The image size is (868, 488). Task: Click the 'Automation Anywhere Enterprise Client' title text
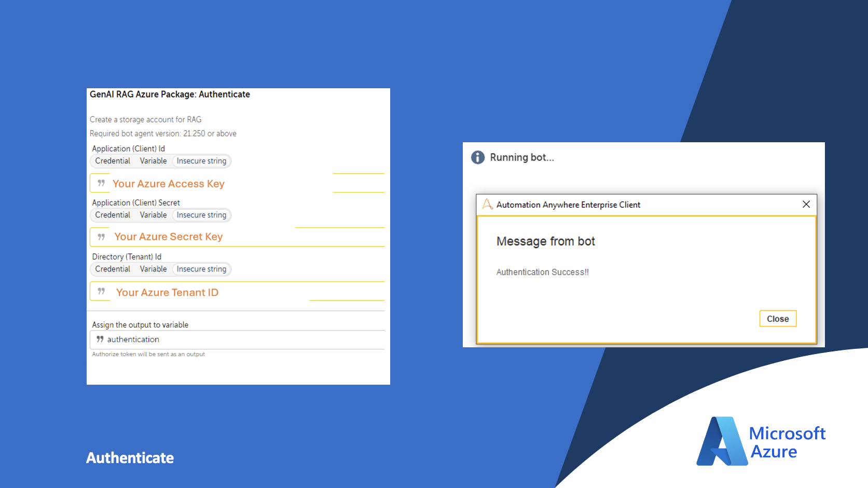568,205
